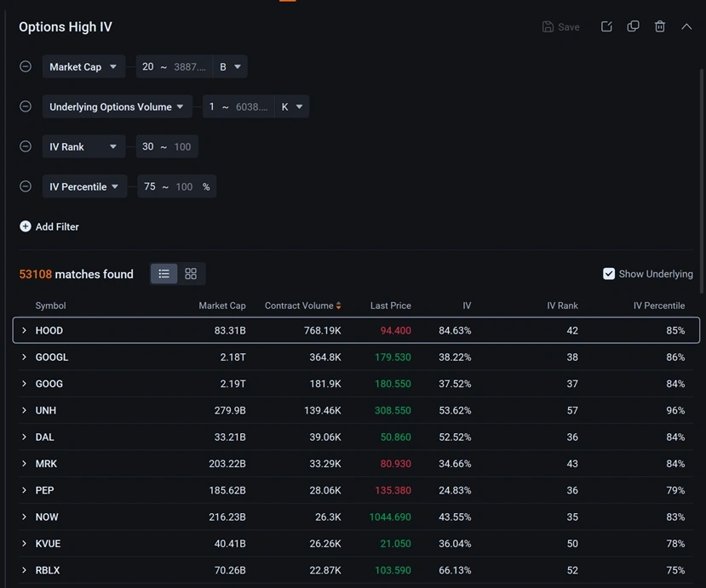Screen dimensions: 706x588
Task: Open the Market Cap filter dropdown
Action: click(x=83, y=66)
